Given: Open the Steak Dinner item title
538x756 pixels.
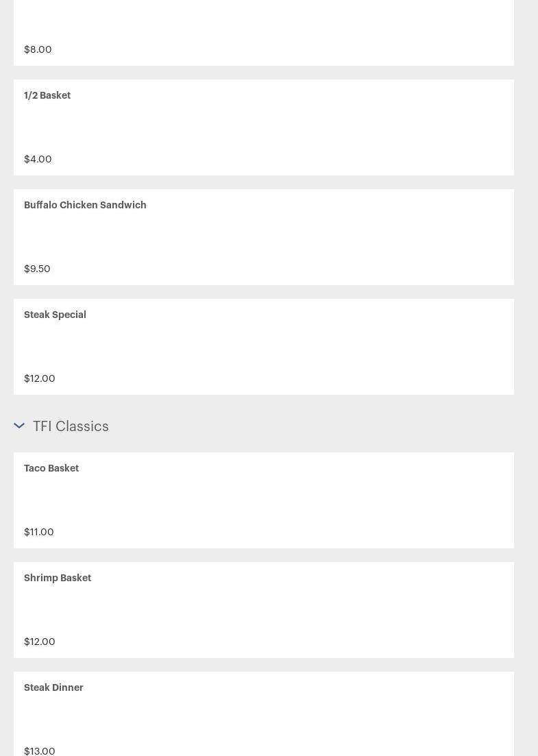Looking at the screenshot, I should [53, 687].
